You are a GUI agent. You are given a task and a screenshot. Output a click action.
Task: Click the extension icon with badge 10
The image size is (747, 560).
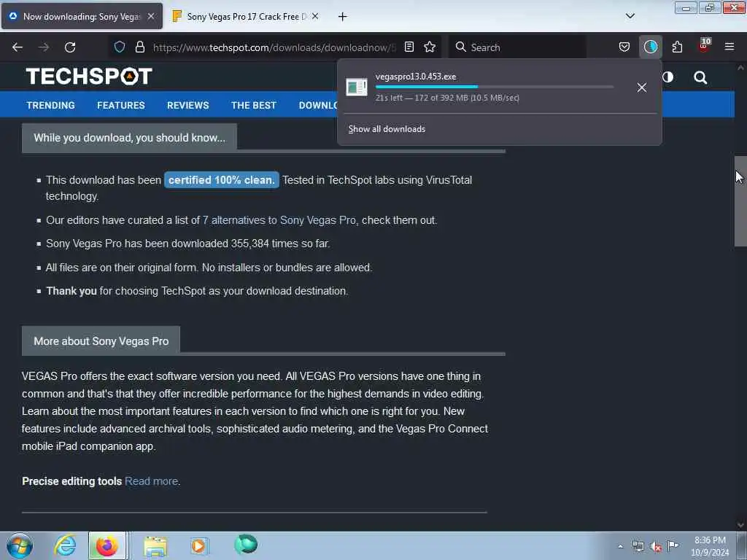coord(704,46)
